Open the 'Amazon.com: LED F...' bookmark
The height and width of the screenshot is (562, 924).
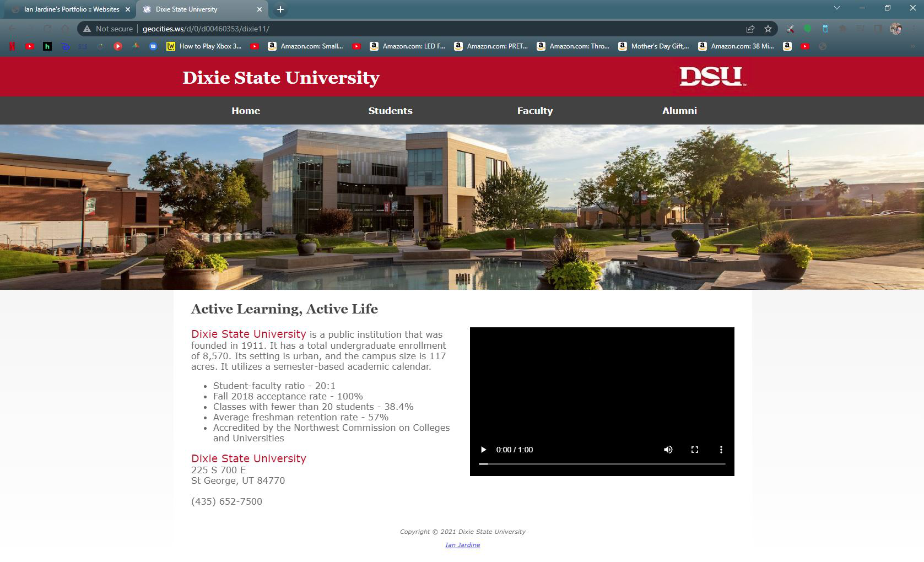tap(408, 46)
